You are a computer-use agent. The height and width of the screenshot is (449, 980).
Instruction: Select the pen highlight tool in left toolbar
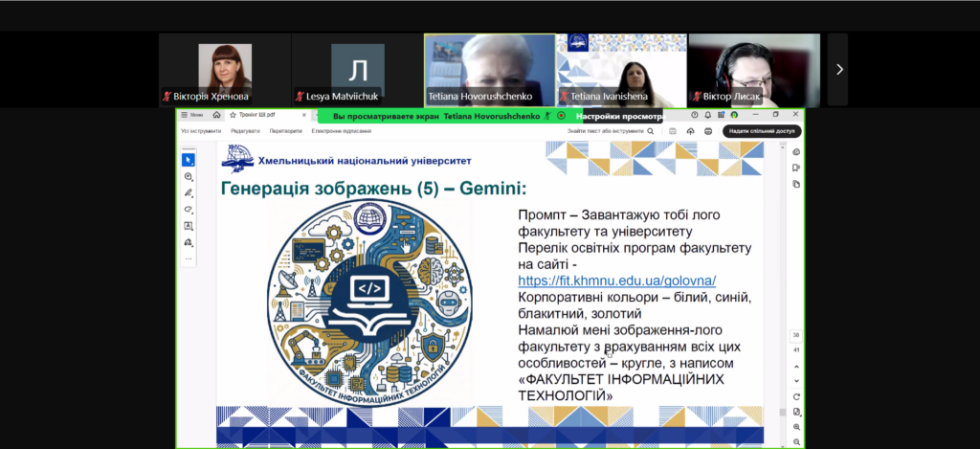coord(189,193)
